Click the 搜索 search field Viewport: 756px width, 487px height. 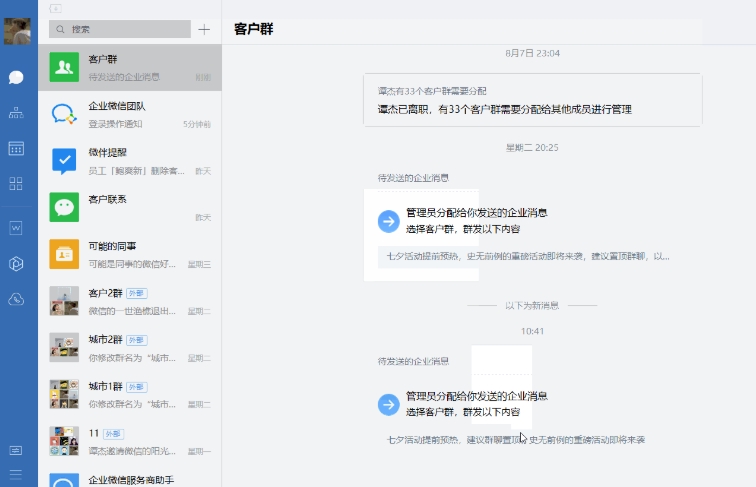point(120,30)
